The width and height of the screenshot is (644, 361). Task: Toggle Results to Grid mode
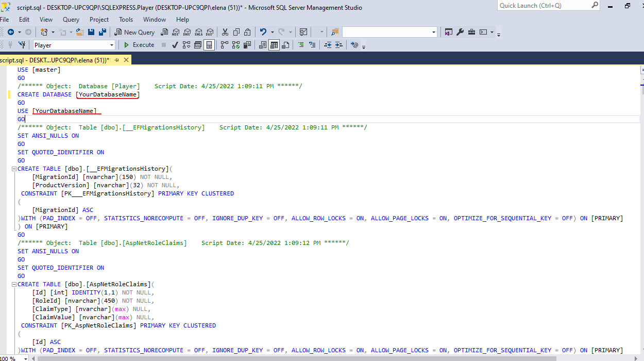(274, 45)
